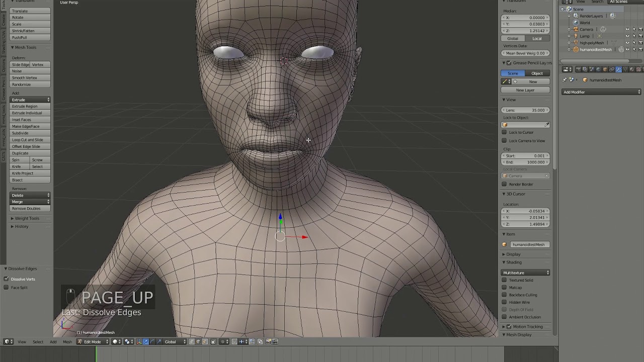This screenshot has height=362, width=644.
Task: Click Lens value field
Action: pos(525,110)
